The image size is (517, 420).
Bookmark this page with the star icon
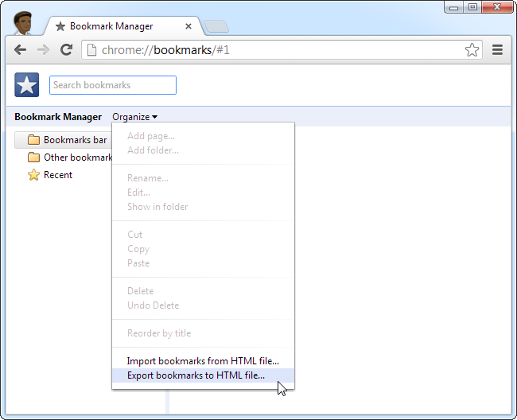click(x=472, y=50)
